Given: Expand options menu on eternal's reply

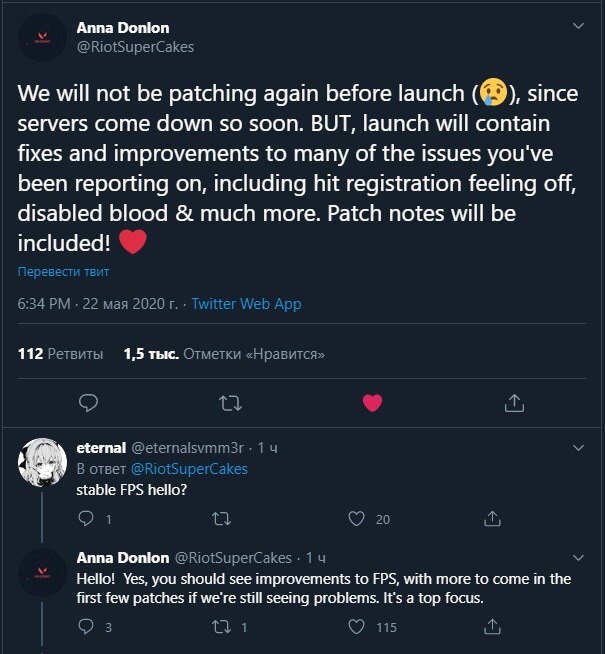Looking at the screenshot, I should coord(577,448).
